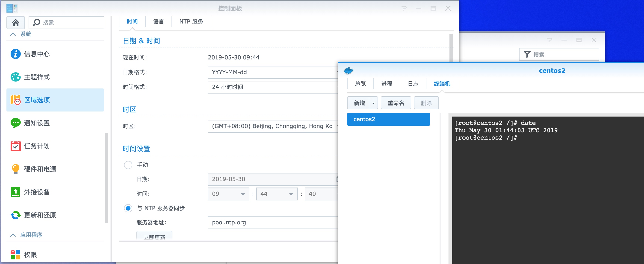This screenshot has height=264, width=644.
Task: Click the Docker window search field
Action: [559, 54]
